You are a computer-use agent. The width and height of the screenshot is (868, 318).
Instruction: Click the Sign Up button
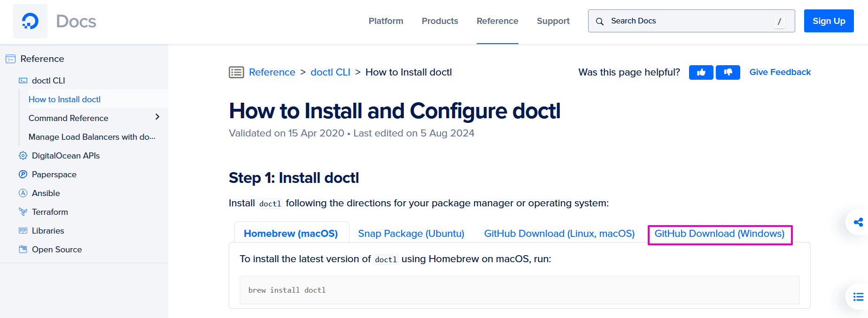[829, 21]
